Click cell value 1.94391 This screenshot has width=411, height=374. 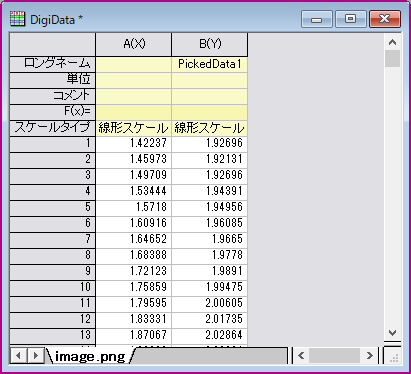[210, 192]
